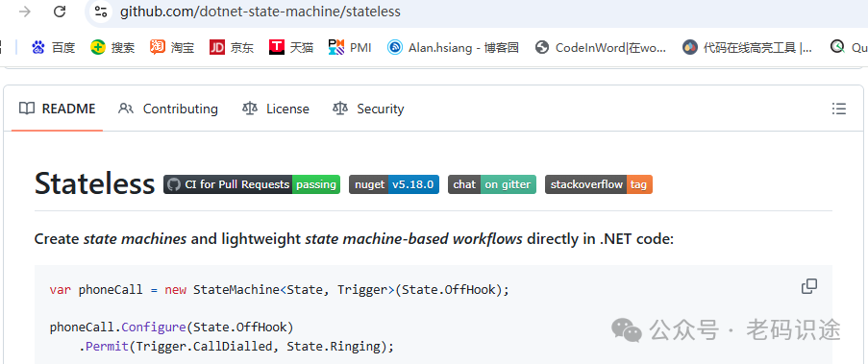Focus the github.com address bar URL
This screenshot has width=868, height=364.
(260, 12)
